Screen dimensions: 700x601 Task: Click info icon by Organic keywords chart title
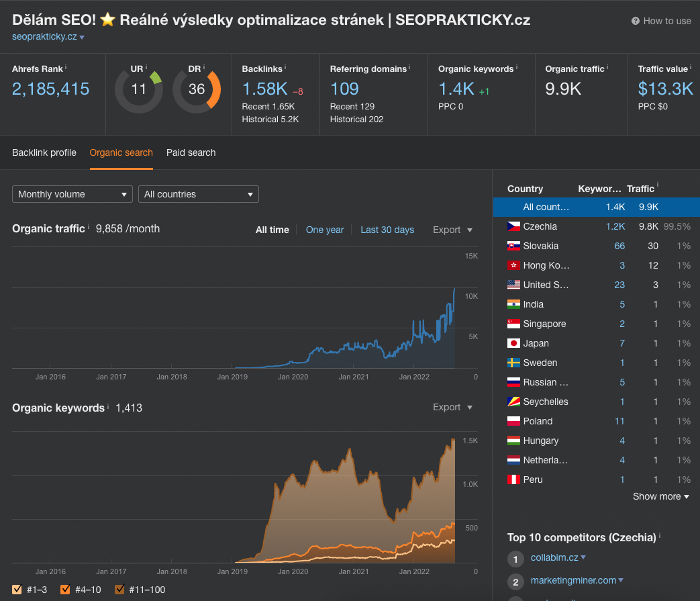pos(108,406)
